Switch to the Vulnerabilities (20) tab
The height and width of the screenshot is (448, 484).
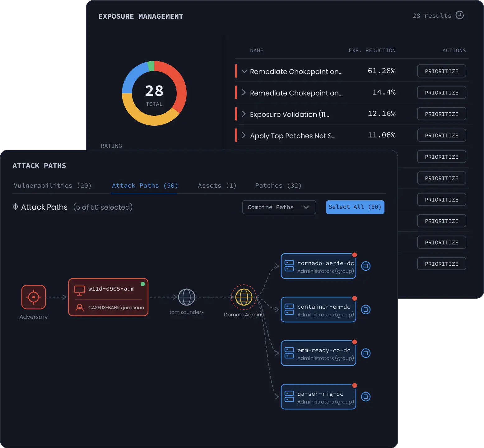(53, 185)
